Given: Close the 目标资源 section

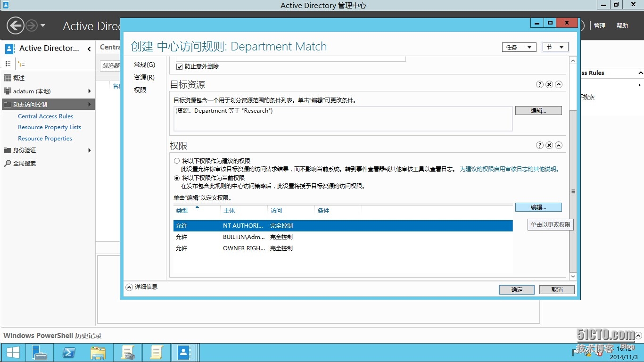Looking at the screenshot, I should pos(549,84).
